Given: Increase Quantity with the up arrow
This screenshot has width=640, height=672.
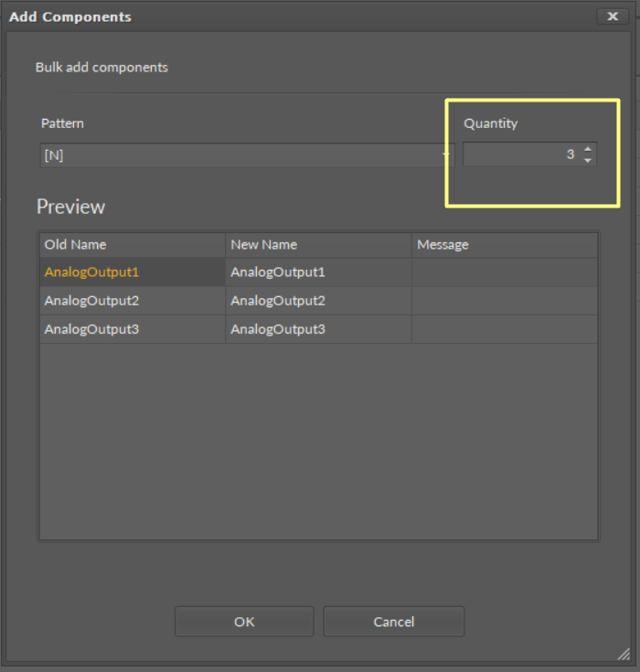Looking at the screenshot, I should 588,149.
